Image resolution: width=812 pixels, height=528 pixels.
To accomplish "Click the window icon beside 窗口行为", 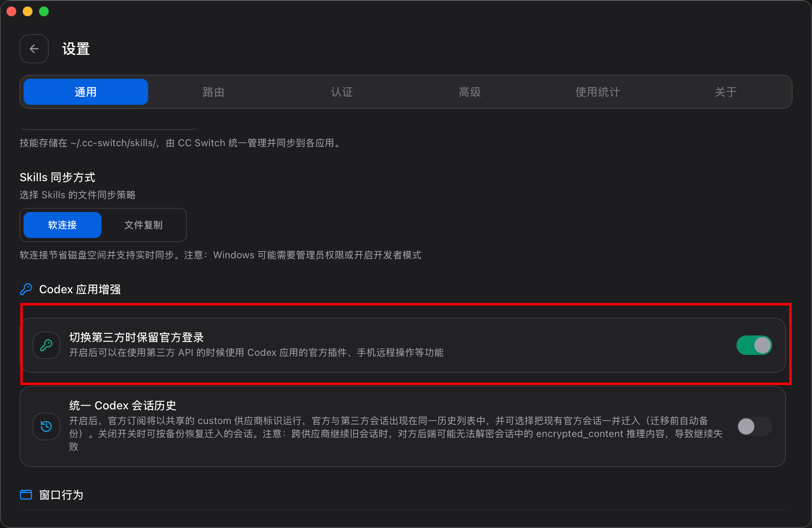I will pos(26,495).
